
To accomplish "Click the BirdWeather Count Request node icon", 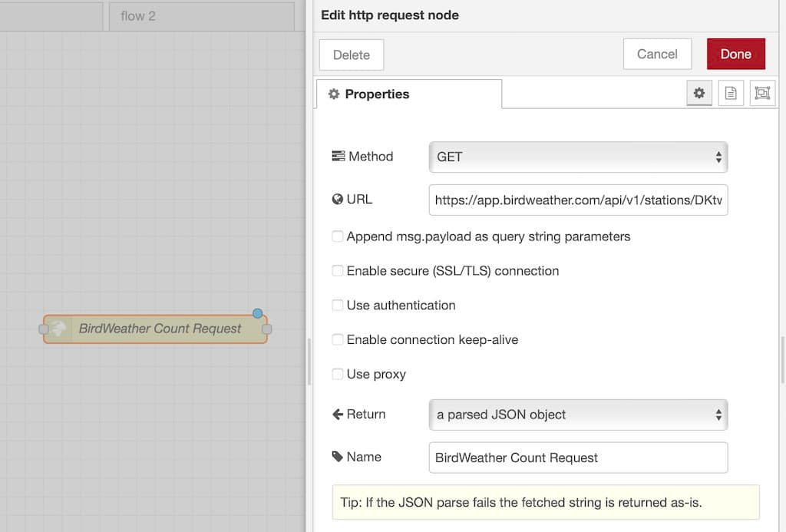I will click(58, 329).
